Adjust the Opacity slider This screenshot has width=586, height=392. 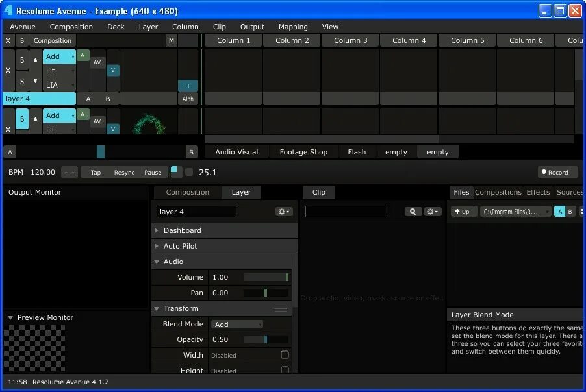[x=266, y=339]
